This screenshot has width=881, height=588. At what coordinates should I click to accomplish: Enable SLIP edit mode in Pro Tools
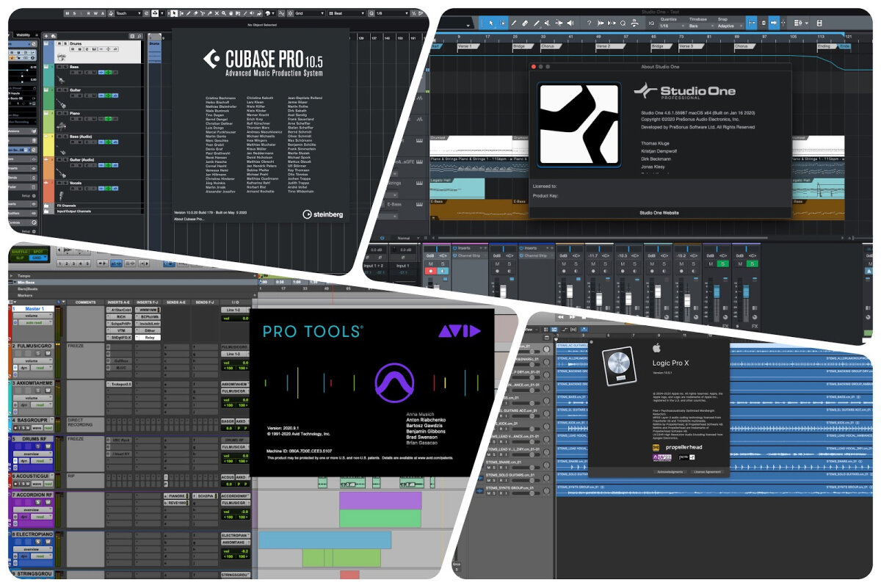pos(20,258)
